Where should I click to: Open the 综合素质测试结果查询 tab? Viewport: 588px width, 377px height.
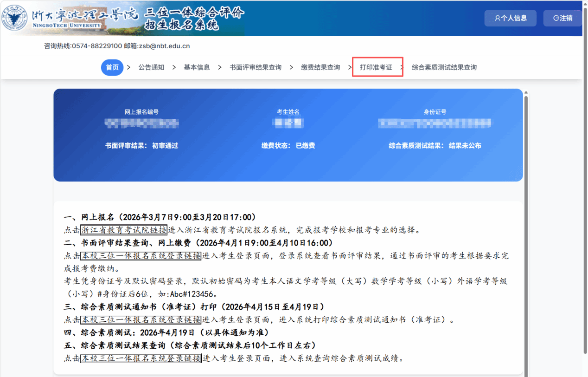(444, 67)
